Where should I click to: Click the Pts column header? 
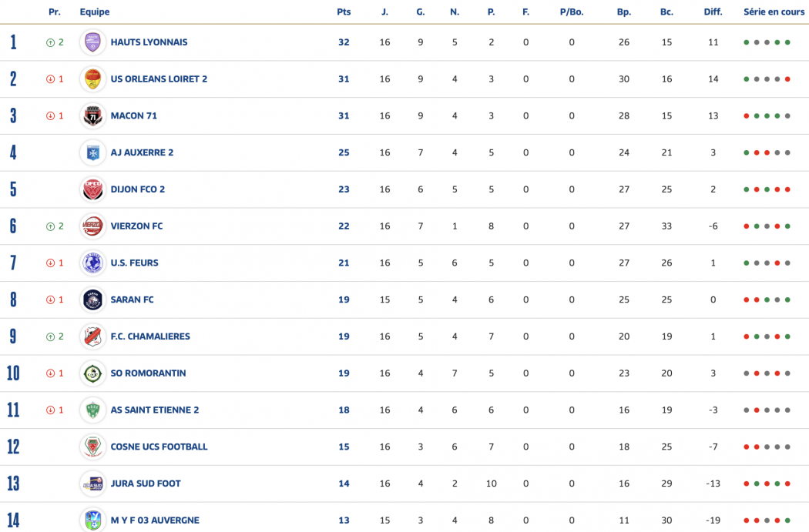coord(344,12)
